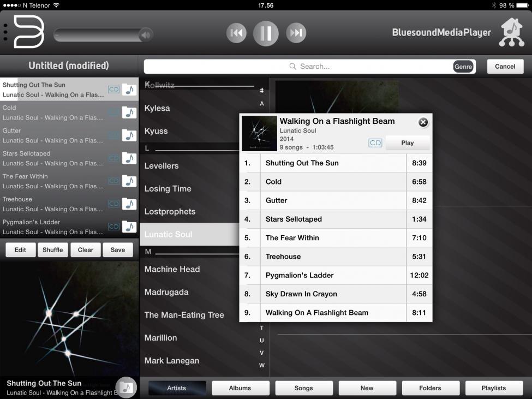Select highlighted Lunatic Soul artist
Viewport: 532px width, 399px height.
(189, 235)
